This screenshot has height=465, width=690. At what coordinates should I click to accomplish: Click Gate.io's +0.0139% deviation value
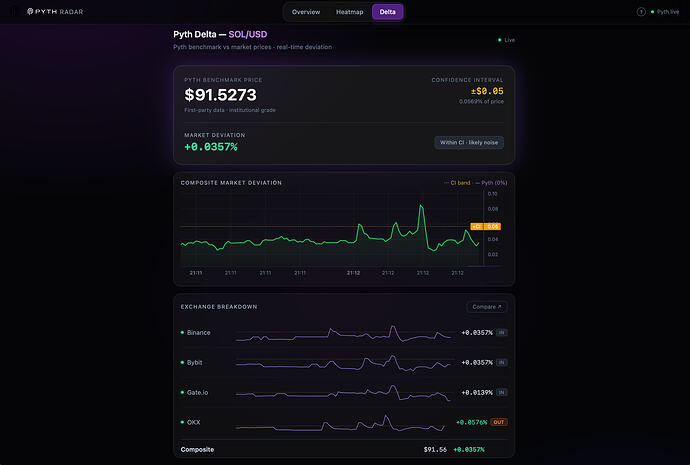(477, 392)
